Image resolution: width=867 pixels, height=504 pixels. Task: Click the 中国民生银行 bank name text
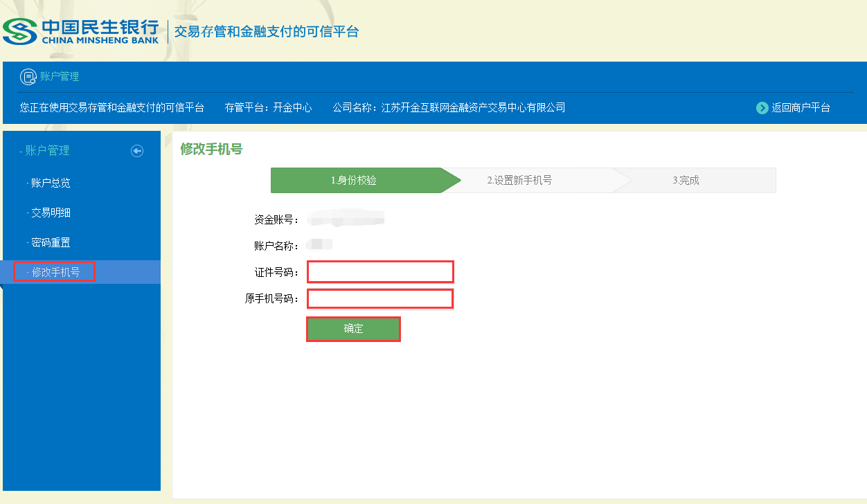click(x=100, y=27)
